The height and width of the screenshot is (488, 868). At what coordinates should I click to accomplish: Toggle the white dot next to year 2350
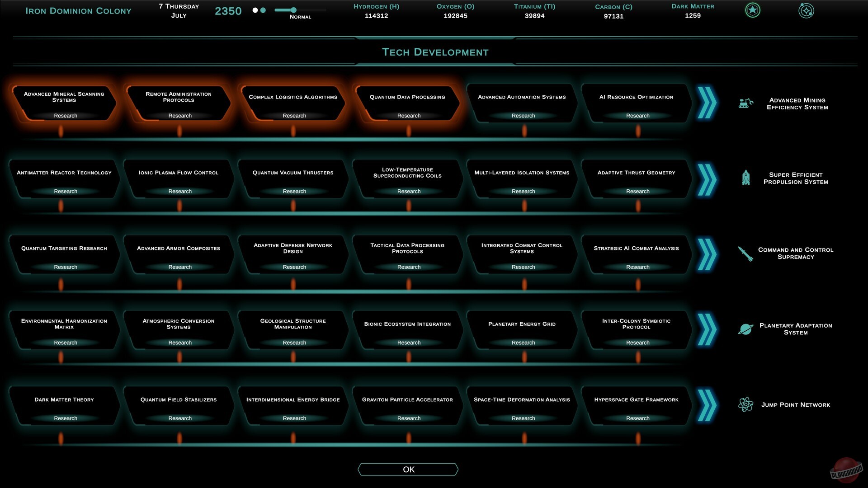[255, 10]
